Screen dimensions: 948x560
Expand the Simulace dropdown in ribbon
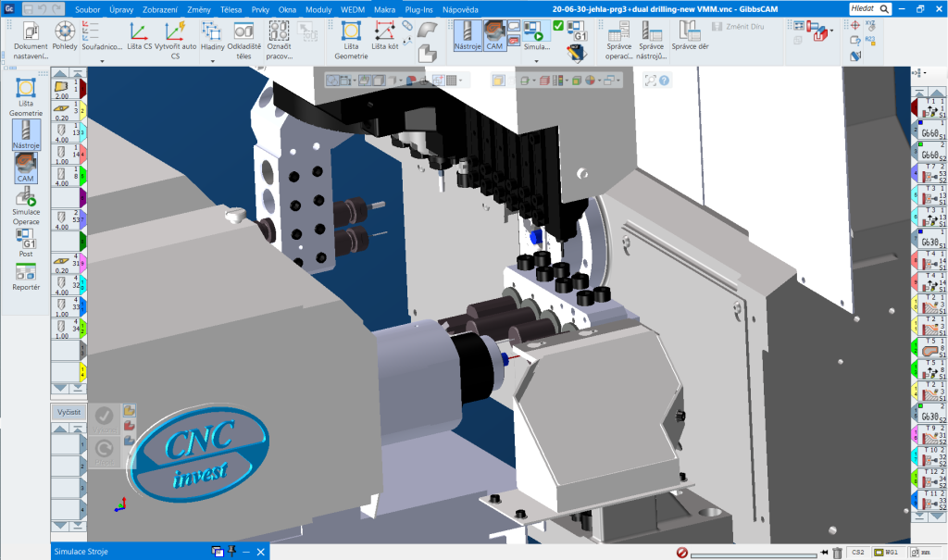536,61
